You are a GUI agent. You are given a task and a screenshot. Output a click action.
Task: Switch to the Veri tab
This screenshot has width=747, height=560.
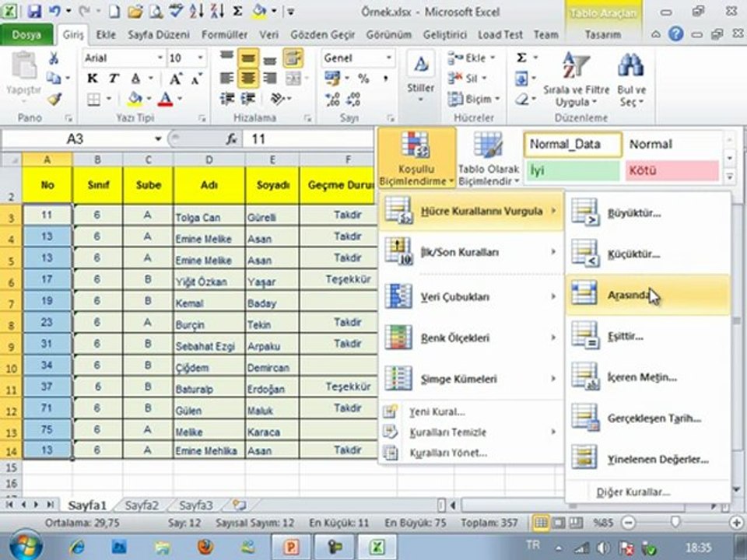point(268,35)
